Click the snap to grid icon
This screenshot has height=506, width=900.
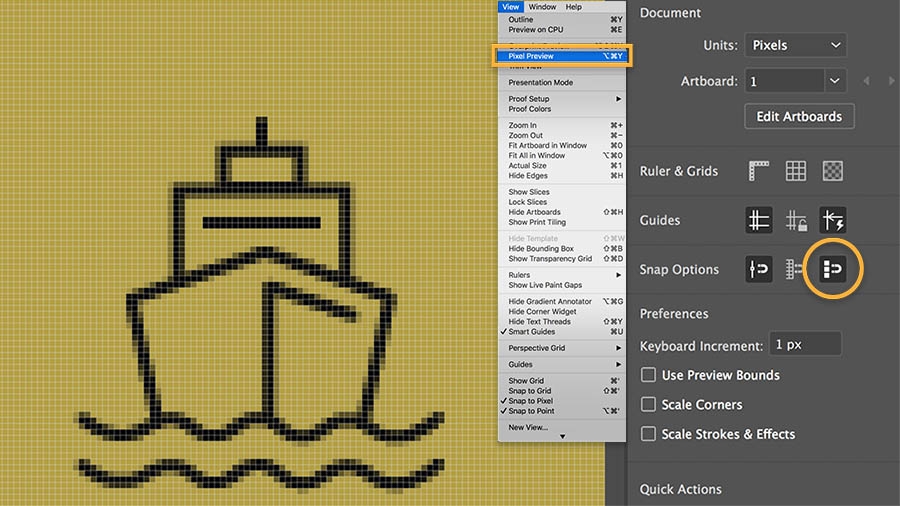point(796,269)
